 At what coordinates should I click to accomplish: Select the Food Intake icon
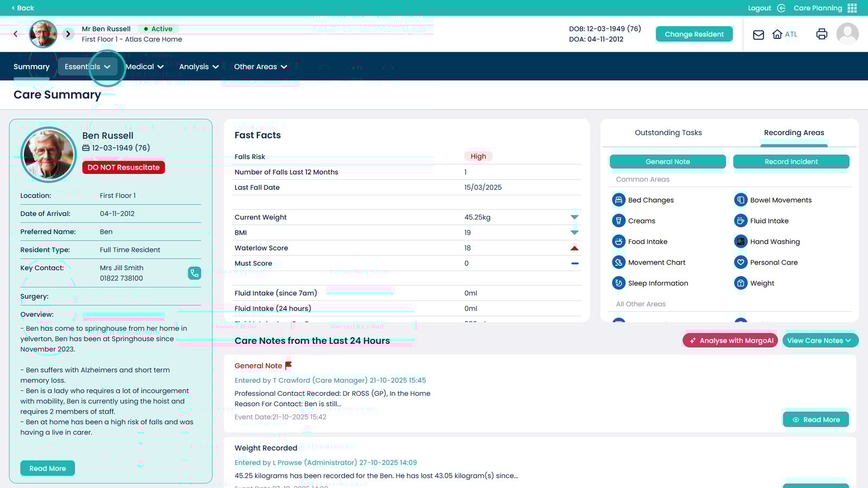tap(618, 242)
